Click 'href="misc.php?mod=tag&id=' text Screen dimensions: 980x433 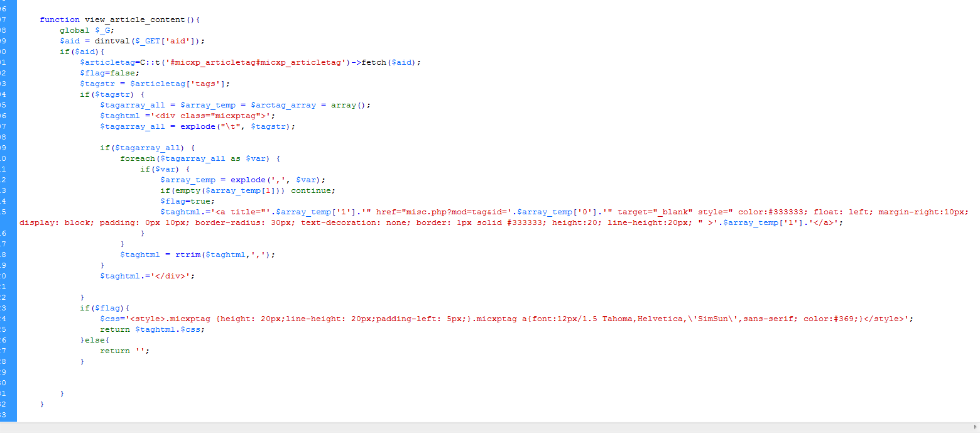point(442,212)
